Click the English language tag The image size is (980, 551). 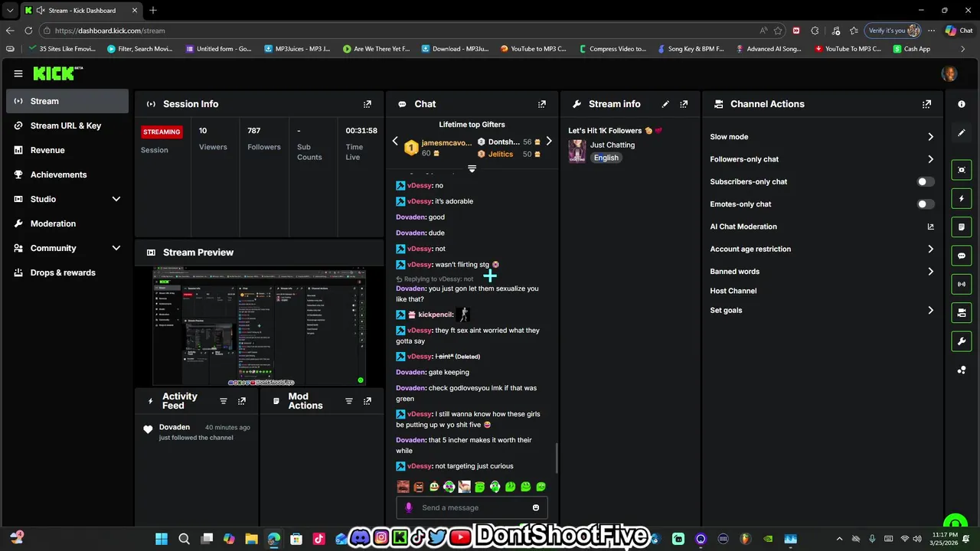pyautogui.click(x=606, y=158)
